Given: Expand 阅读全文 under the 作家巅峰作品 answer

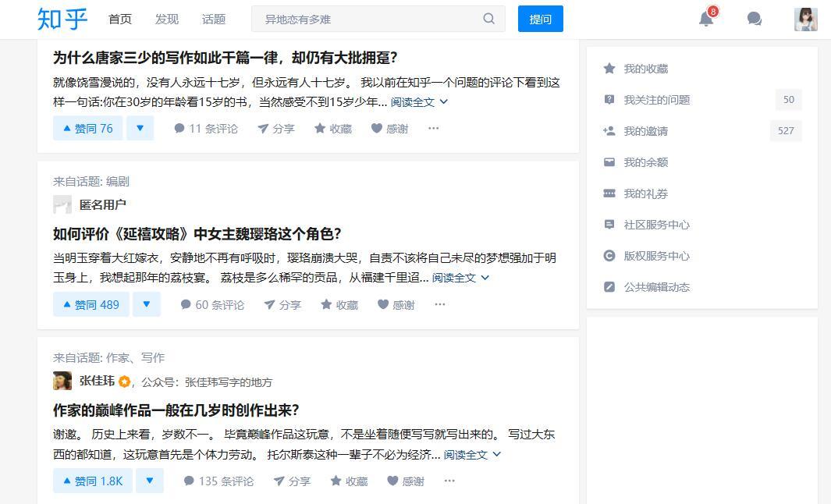Looking at the screenshot, I should click(464, 453).
